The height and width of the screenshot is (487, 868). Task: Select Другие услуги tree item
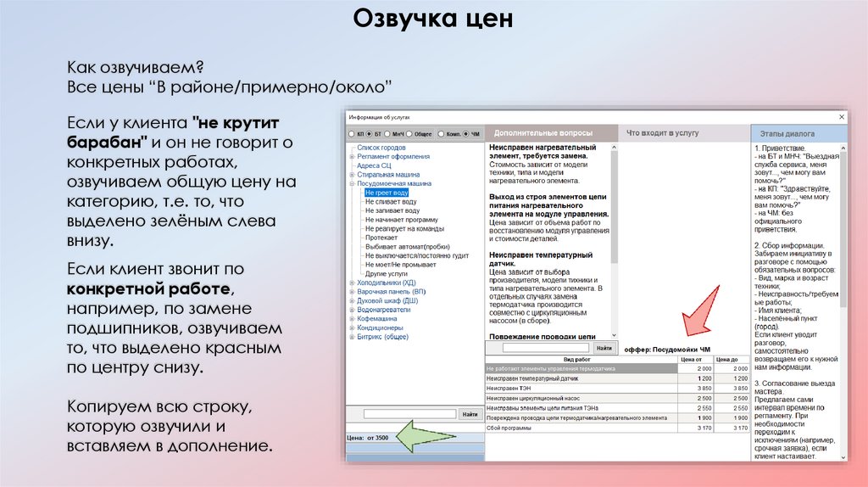pyautogui.click(x=386, y=274)
